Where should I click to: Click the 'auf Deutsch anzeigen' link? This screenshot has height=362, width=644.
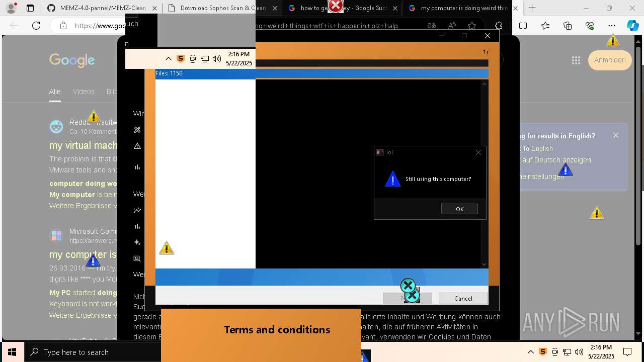click(x=556, y=160)
